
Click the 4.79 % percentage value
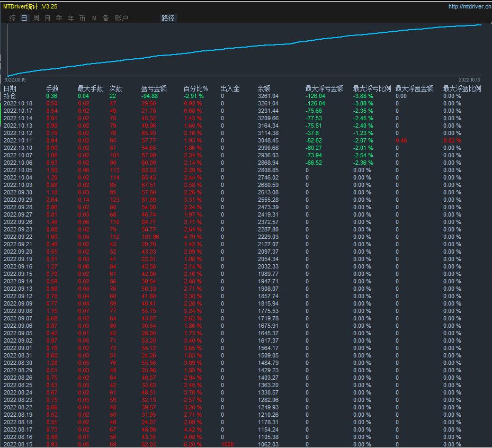(x=193, y=237)
